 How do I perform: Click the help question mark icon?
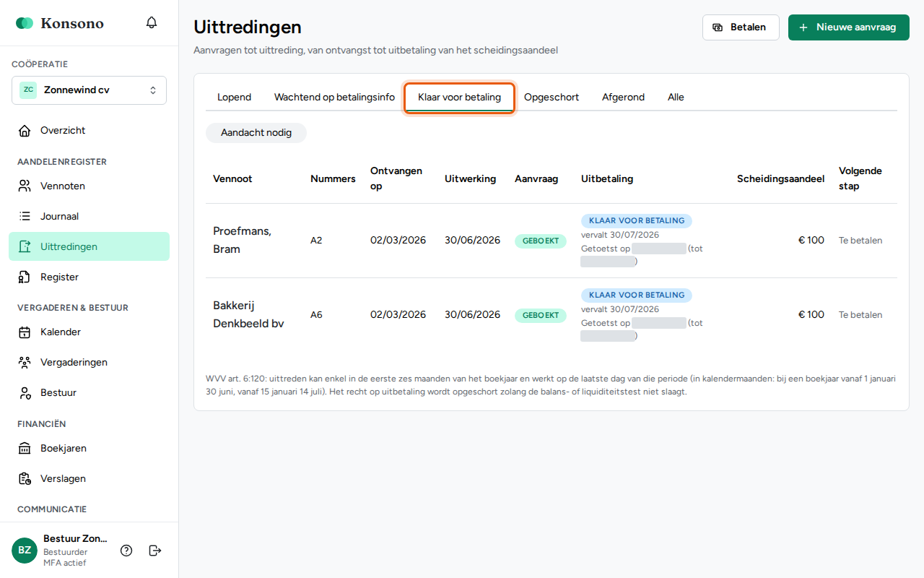tap(126, 551)
